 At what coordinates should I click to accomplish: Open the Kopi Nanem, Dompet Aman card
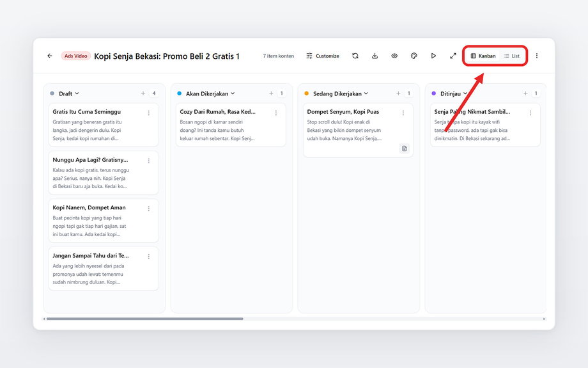tap(104, 221)
